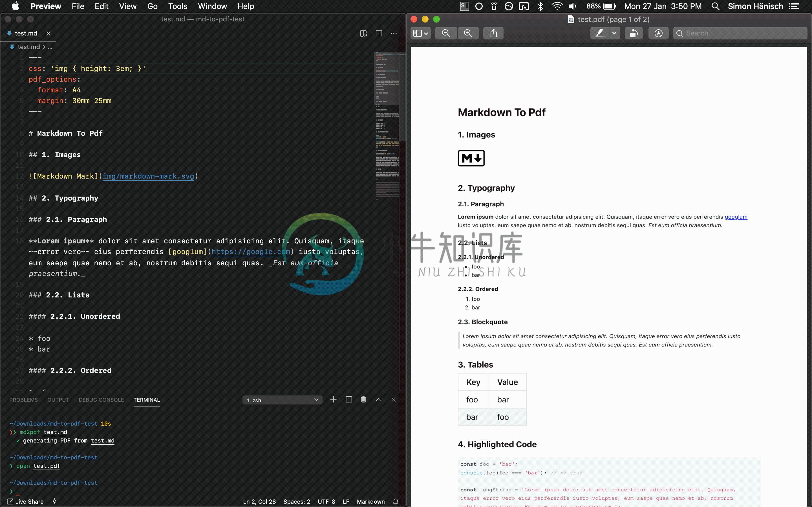The width and height of the screenshot is (812, 507).
Task: Expand the OUTPUT tab in panel
Action: pos(57,399)
